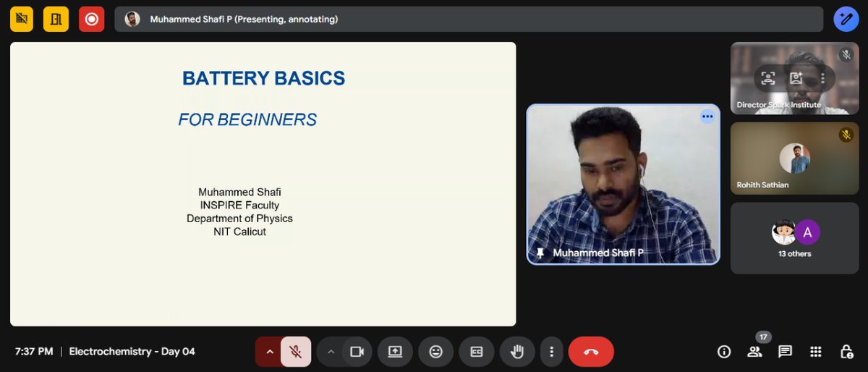
Task: Click the add-tile icon on Director Spark Institute
Action: [796, 78]
